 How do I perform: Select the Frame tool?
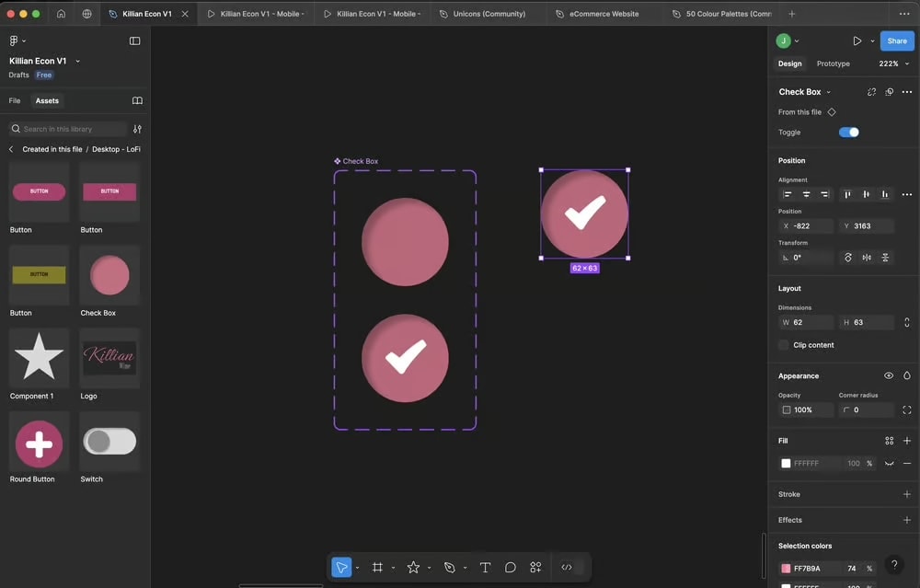coord(377,567)
